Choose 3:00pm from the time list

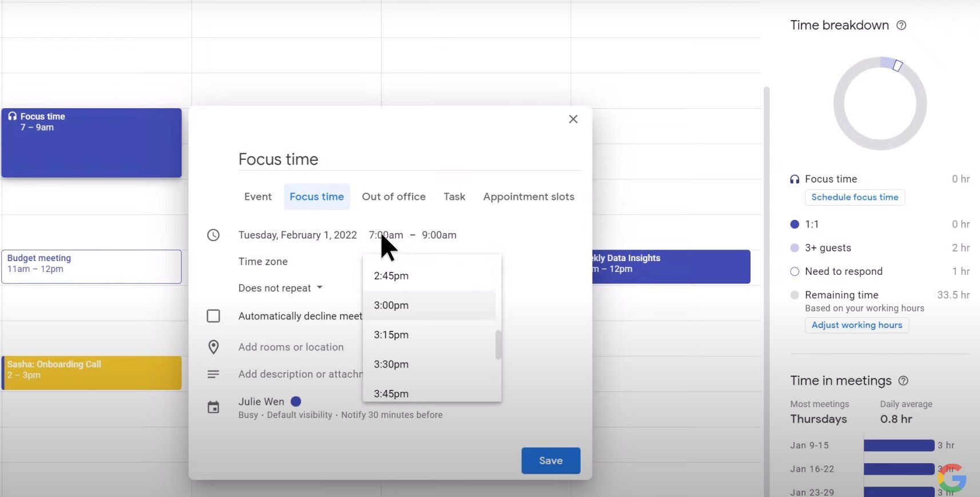[391, 305]
